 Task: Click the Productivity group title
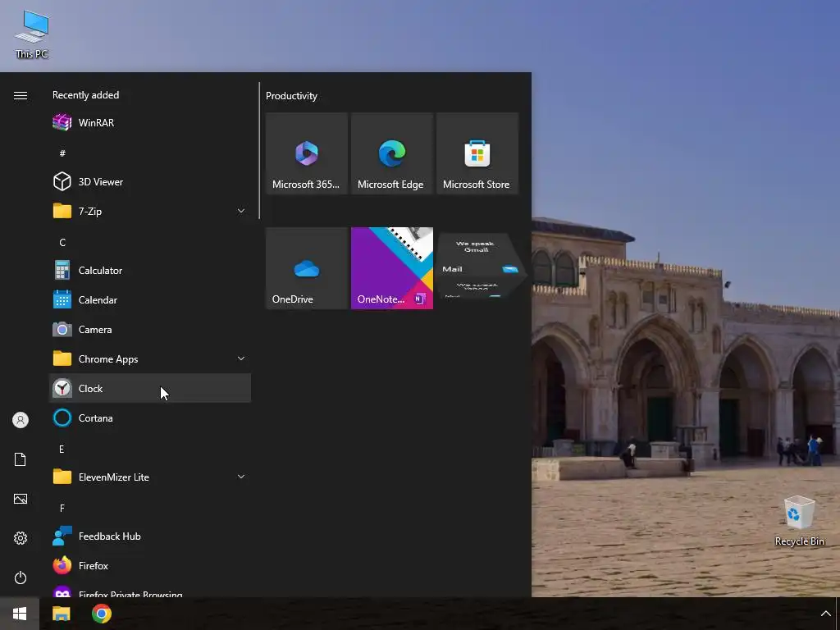[291, 96]
